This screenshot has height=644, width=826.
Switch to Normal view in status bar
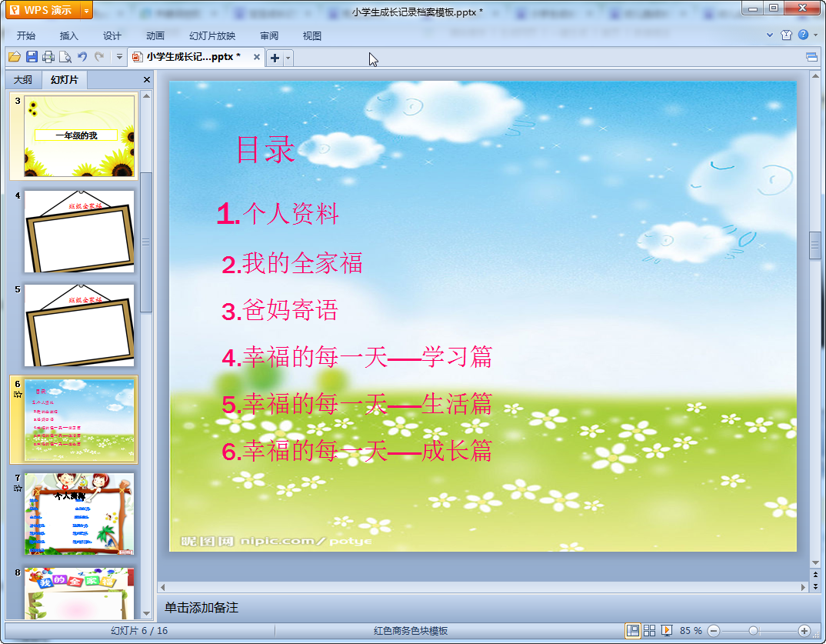pyautogui.click(x=633, y=630)
